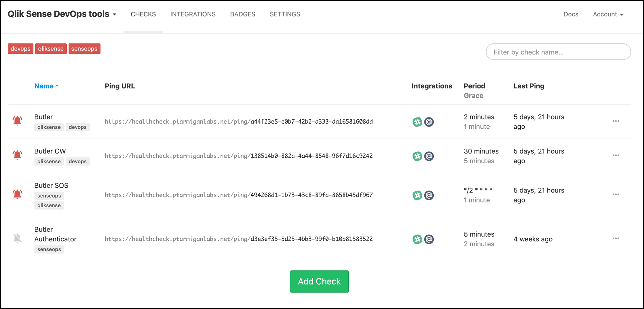Click the senseops tag under Butler Authenticator

coord(49,249)
